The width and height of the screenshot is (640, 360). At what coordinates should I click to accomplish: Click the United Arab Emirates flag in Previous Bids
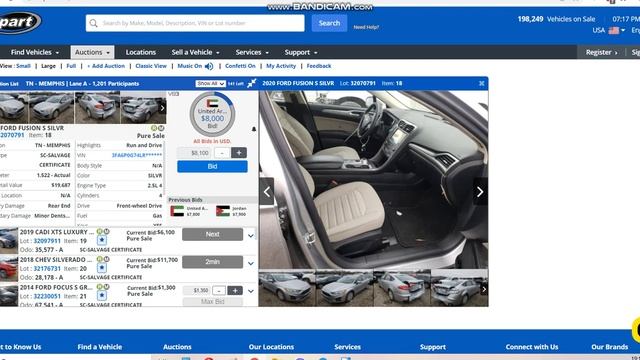(x=177, y=211)
